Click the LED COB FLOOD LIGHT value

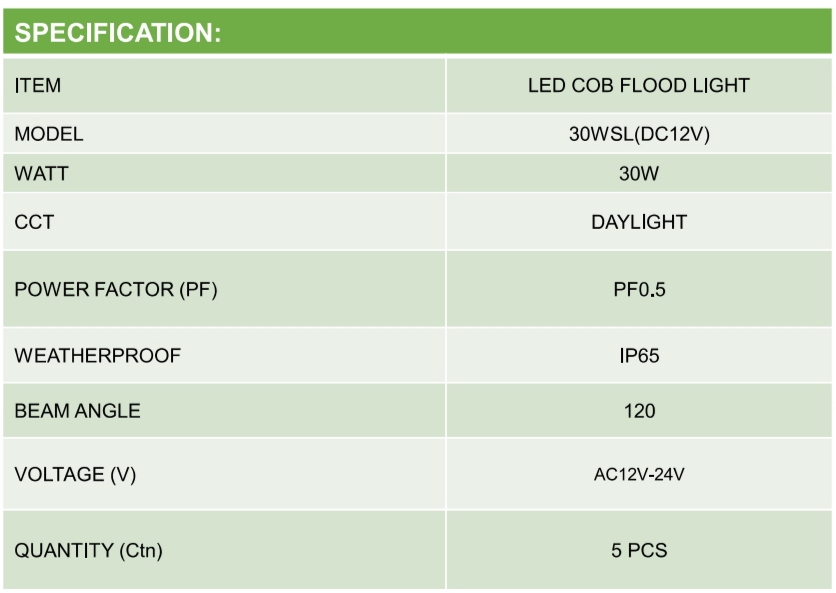[x=638, y=86]
